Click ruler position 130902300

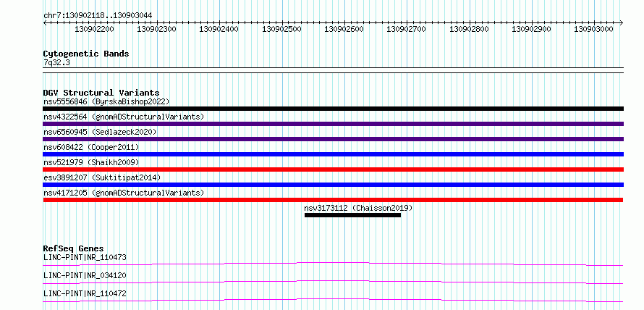point(156,29)
